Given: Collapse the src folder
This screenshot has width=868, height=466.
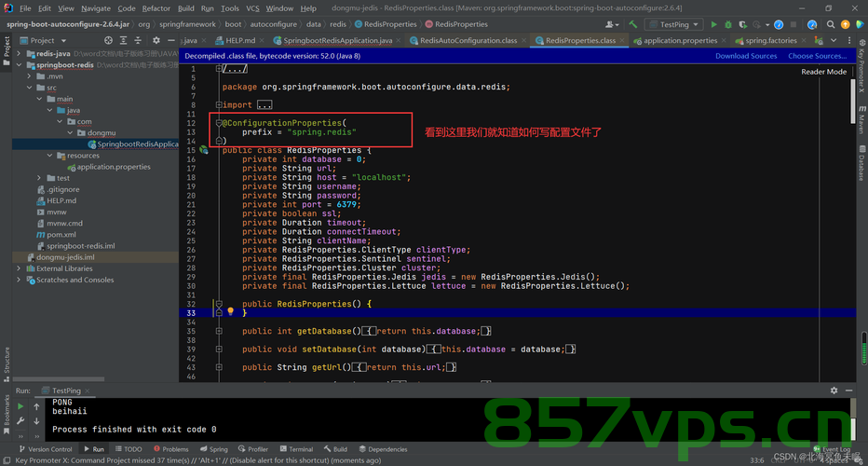Looking at the screenshot, I should click(x=30, y=88).
